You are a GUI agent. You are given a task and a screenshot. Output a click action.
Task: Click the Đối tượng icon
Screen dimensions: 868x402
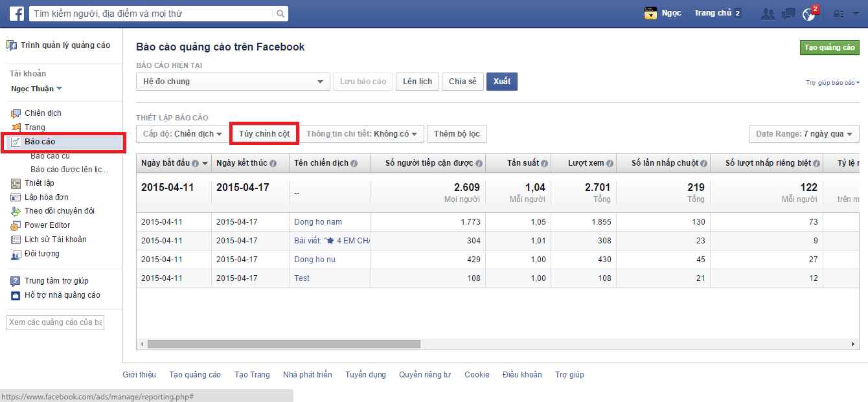click(16, 254)
